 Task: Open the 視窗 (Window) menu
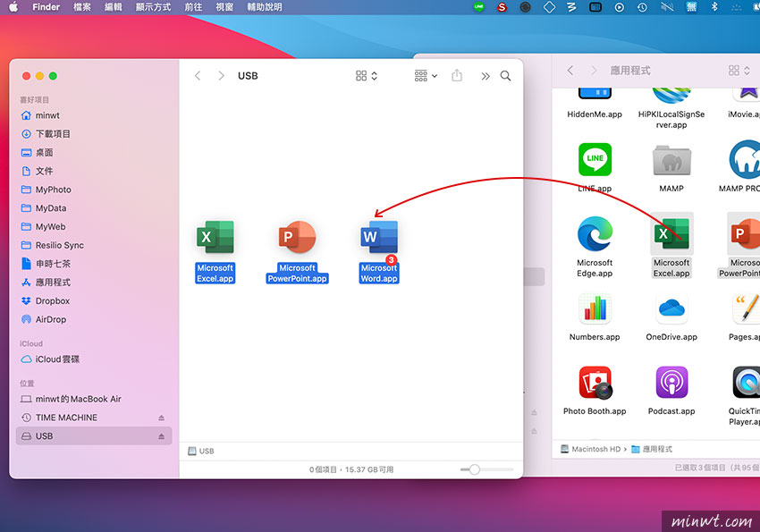coord(224,7)
